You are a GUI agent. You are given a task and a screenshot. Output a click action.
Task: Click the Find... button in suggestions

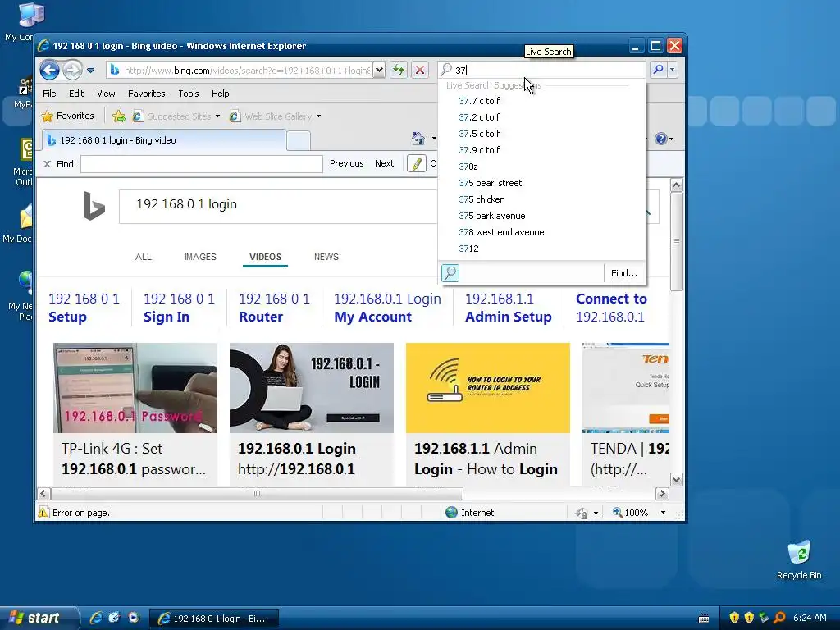point(624,273)
